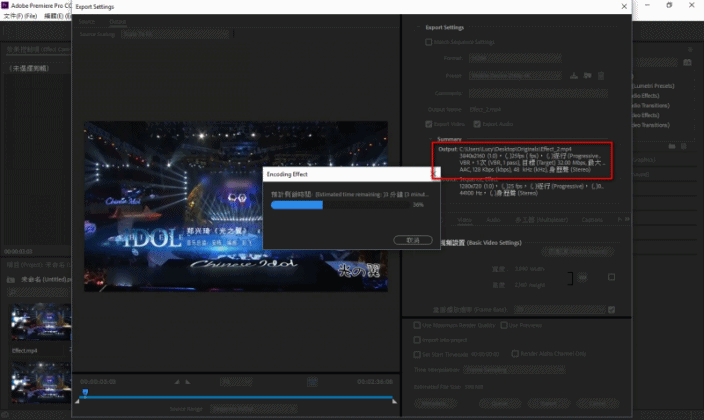Click the tabs overflow arrows icon

click(x=626, y=219)
